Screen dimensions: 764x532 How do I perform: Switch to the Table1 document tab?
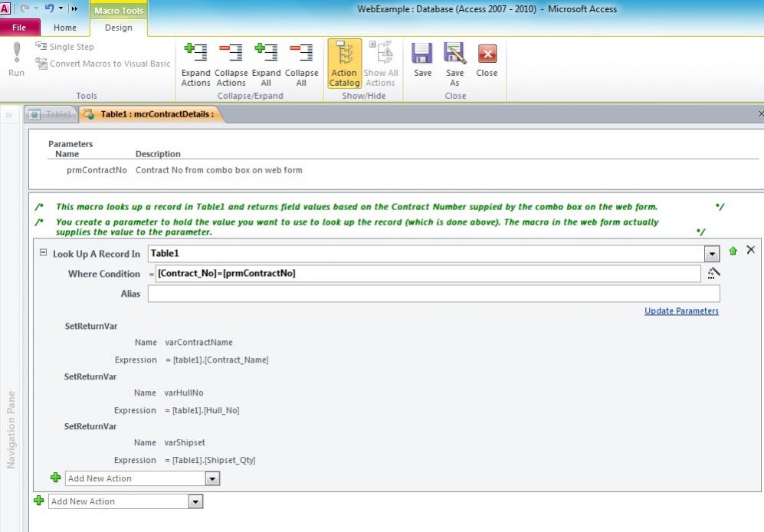(x=51, y=114)
